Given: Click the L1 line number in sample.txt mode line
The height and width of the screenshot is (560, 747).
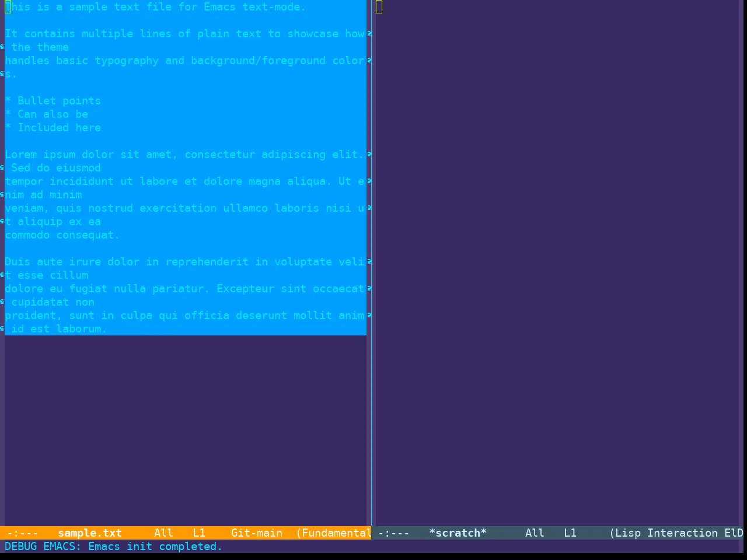Looking at the screenshot, I should point(199,533).
